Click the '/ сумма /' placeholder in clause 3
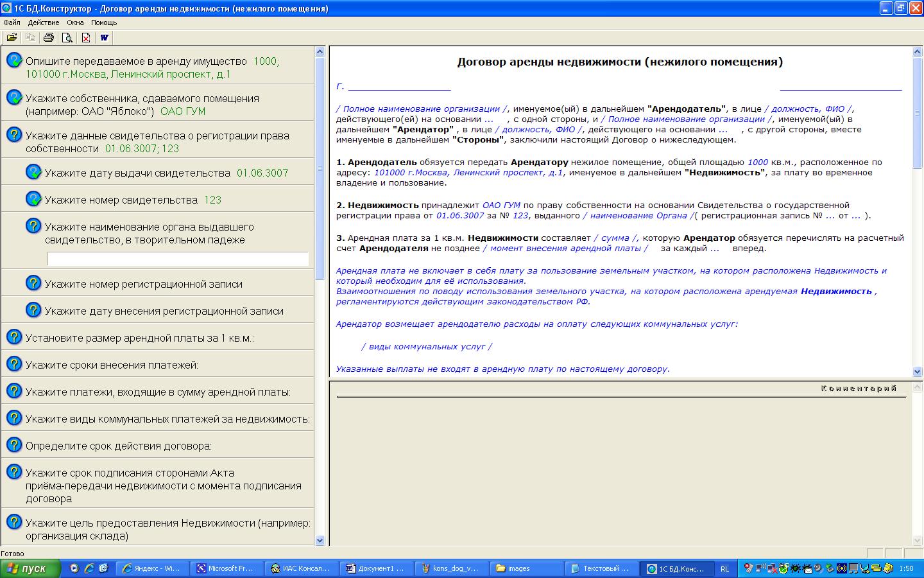The height and width of the screenshot is (578, 924). pos(615,238)
